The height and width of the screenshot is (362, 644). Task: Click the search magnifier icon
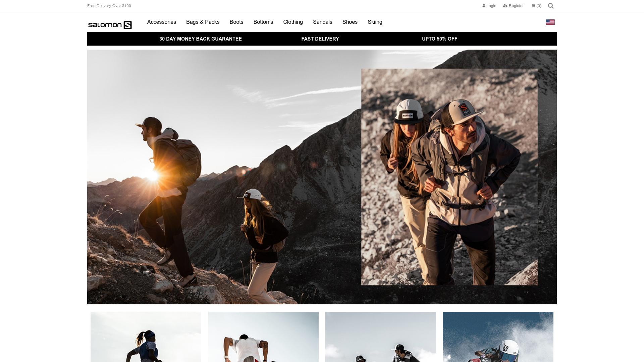(550, 6)
